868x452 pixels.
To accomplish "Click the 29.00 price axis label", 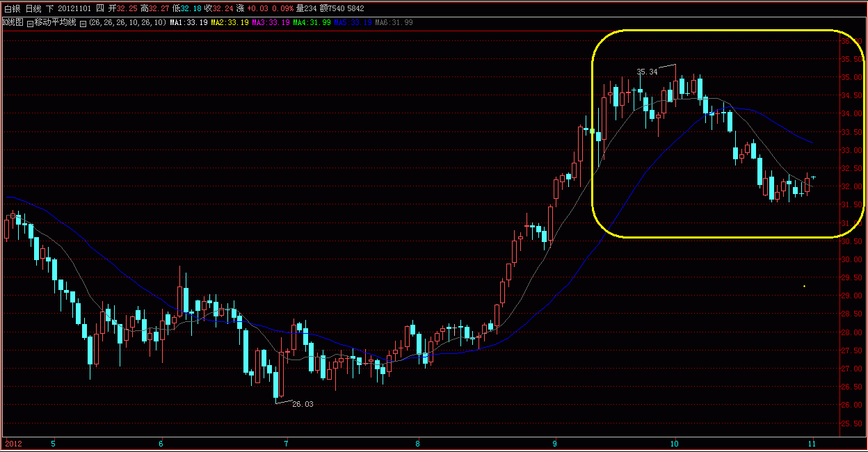I will point(851,296).
